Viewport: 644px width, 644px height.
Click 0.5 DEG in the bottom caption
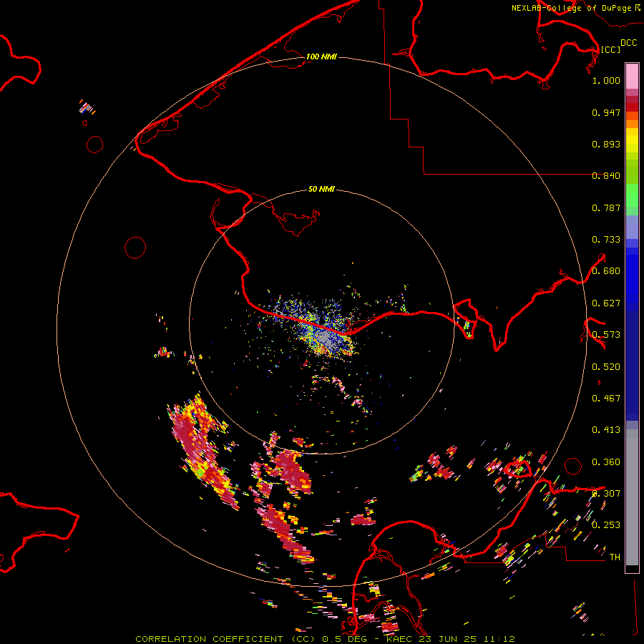coord(344,639)
